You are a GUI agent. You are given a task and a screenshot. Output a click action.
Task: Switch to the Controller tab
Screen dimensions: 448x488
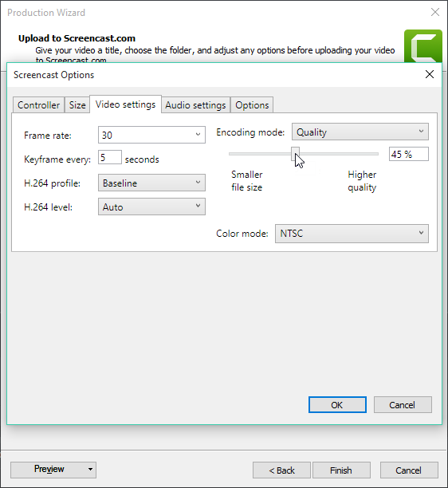tap(38, 105)
